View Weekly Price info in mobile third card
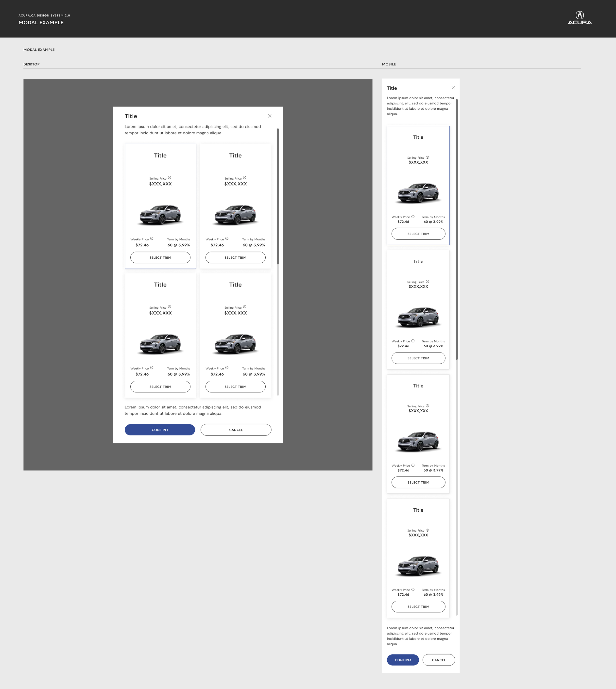The image size is (616, 689). coord(413,465)
